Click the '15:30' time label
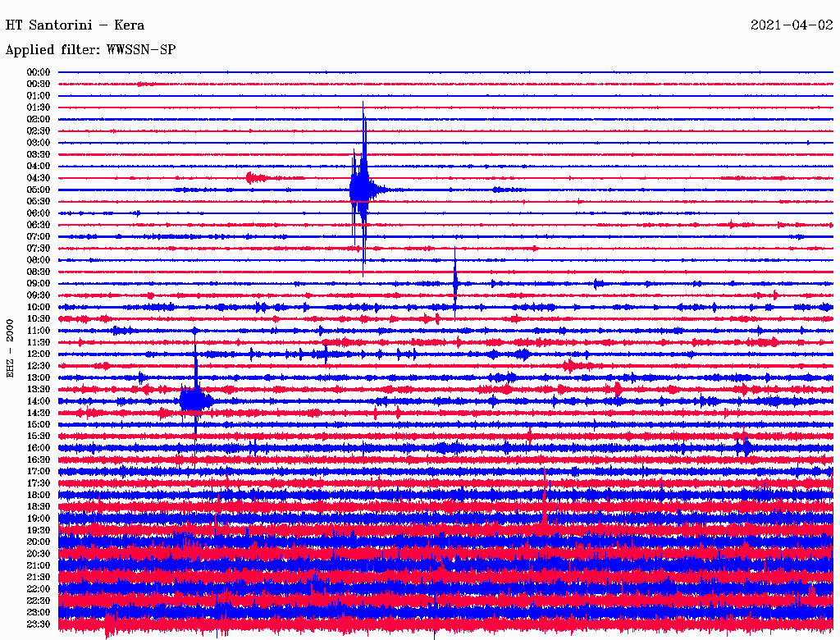 tap(38, 437)
